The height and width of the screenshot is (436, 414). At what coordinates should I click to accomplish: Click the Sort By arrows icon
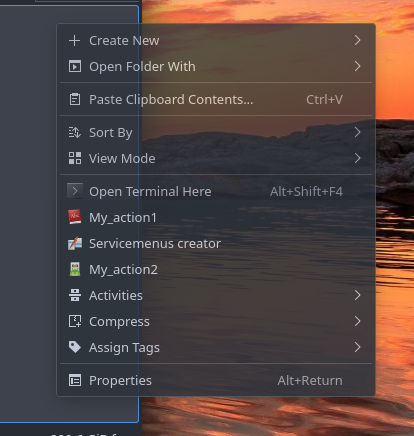pyautogui.click(x=75, y=132)
